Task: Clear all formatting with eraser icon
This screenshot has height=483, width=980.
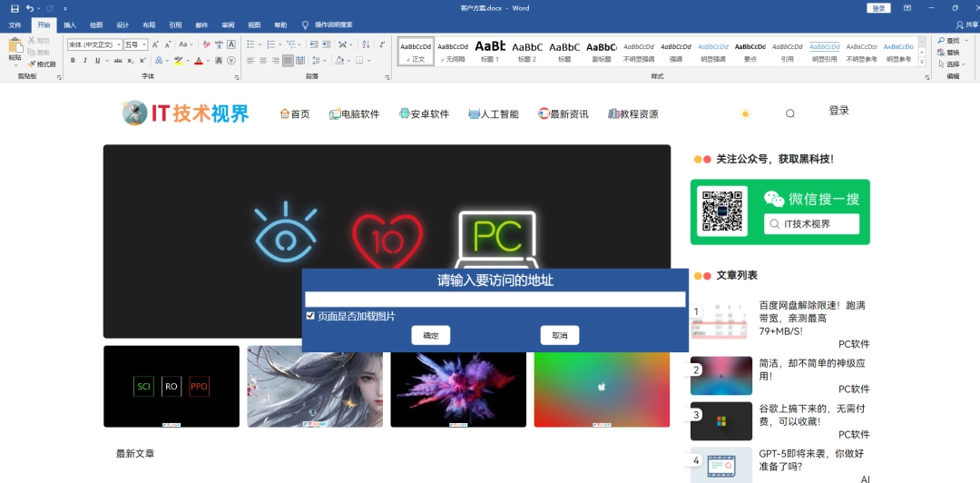Action: 206,44
